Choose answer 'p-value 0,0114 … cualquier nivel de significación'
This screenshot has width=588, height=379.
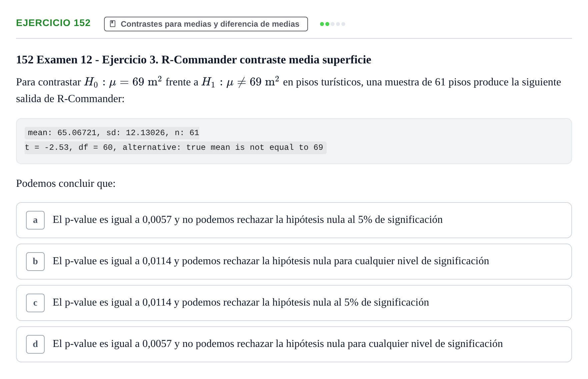click(x=294, y=262)
